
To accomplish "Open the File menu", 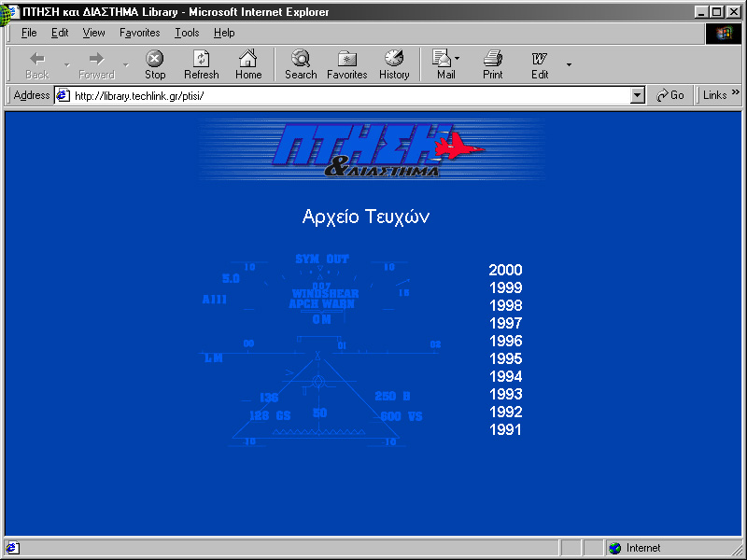I will pyautogui.click(x=29, y=33).
